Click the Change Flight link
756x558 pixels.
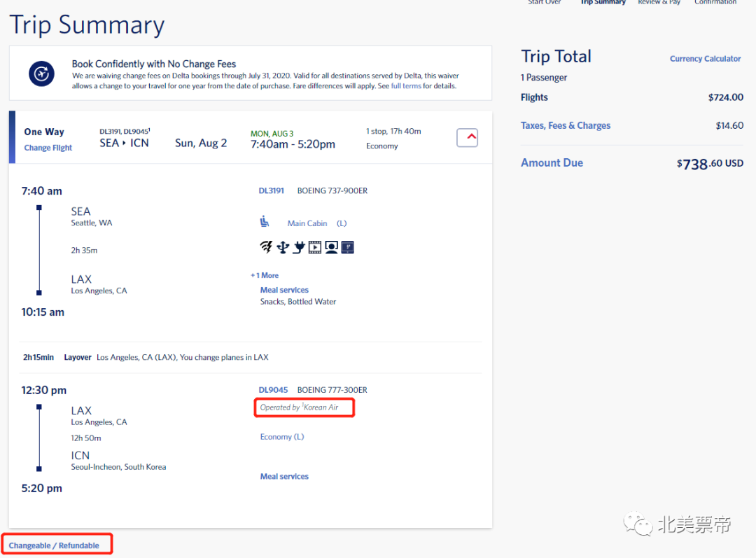48,148
